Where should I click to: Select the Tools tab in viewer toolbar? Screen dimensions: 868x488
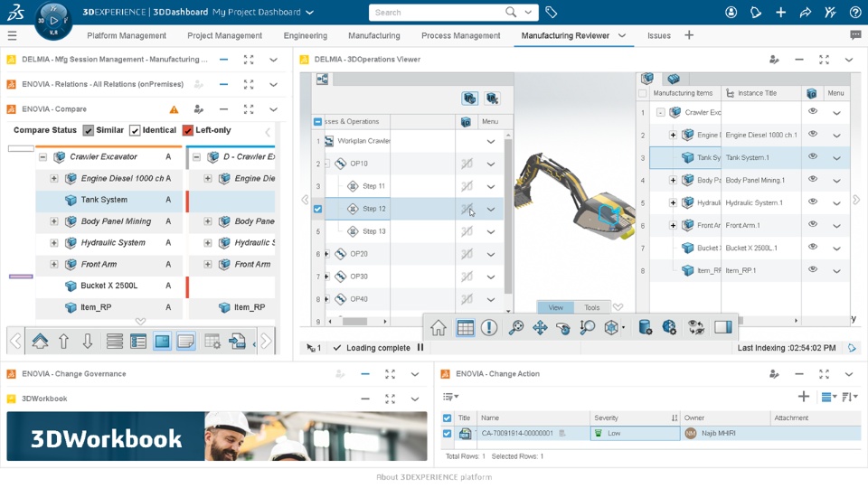(x=591, y=307)
